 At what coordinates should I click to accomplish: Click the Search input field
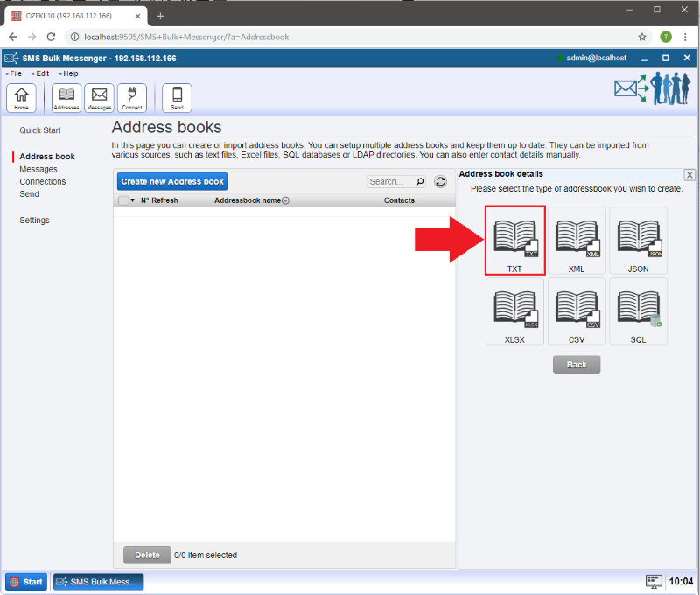389,181
